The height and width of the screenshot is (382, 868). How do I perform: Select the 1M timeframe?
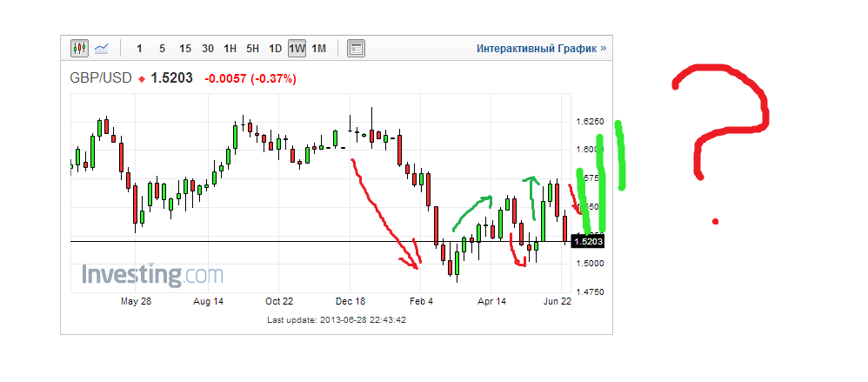pyautogui.click(x=318, y=49)
